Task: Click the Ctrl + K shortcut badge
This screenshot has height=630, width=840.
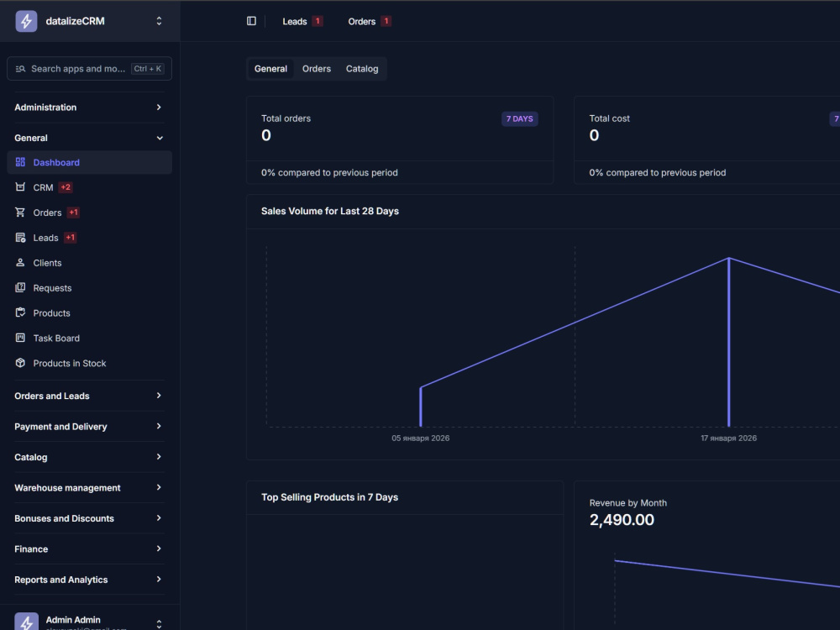Action: tap(147, 69)
